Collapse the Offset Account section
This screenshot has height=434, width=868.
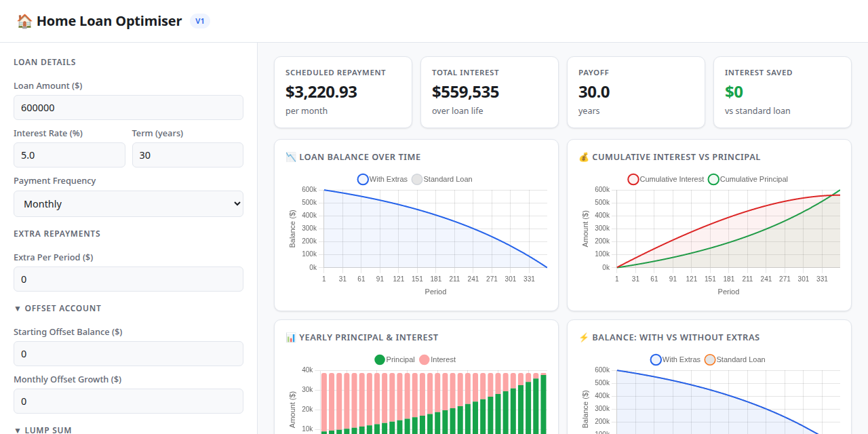[58, 309]
